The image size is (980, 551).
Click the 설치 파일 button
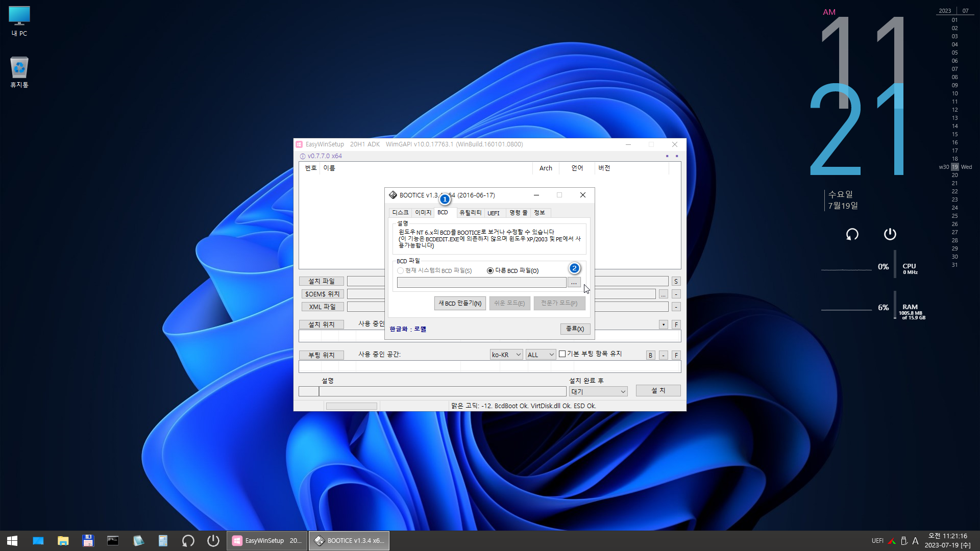321,281
